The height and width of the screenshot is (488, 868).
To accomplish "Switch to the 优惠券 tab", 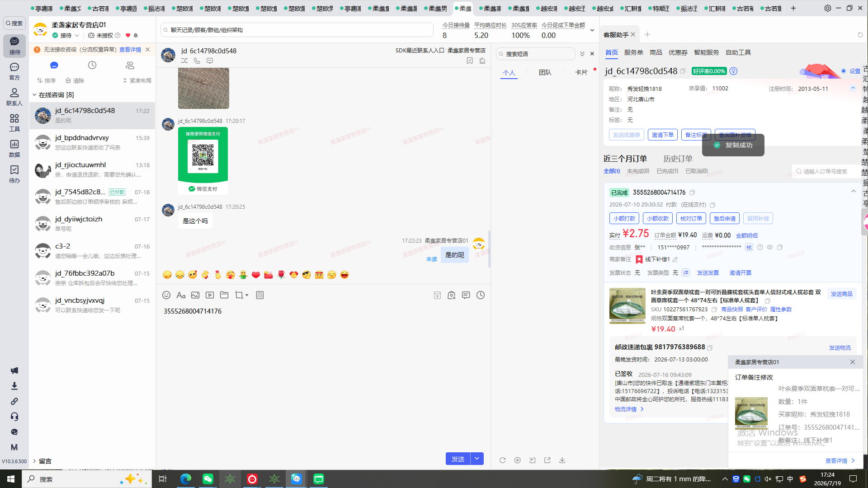I will coord(678,52).
